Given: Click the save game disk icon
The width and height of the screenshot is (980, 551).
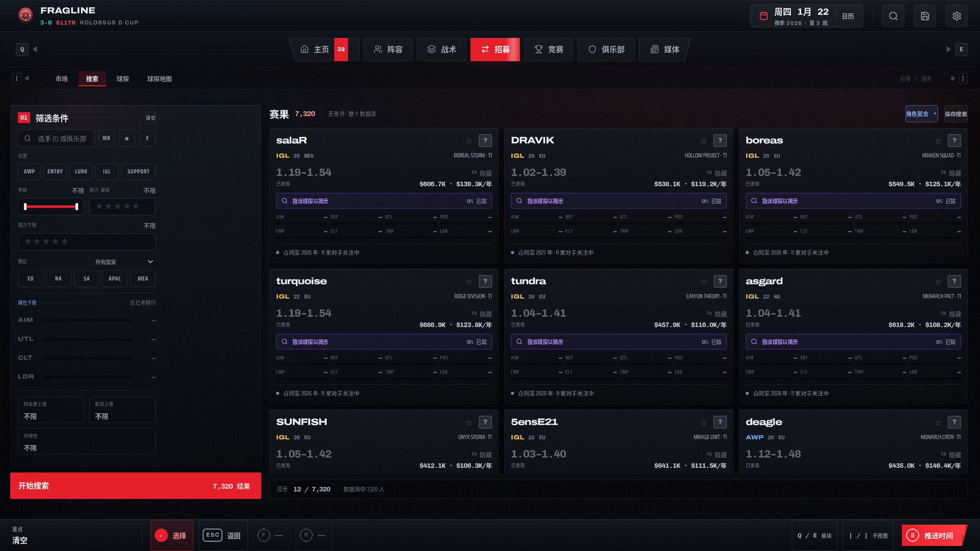Looking at the screenshot, I should [925, 16].
